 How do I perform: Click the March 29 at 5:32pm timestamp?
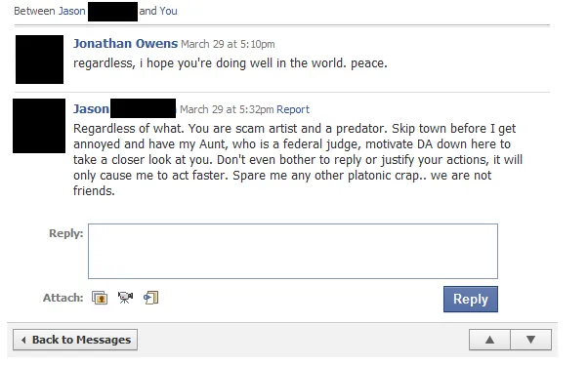[x=227, y=109]
